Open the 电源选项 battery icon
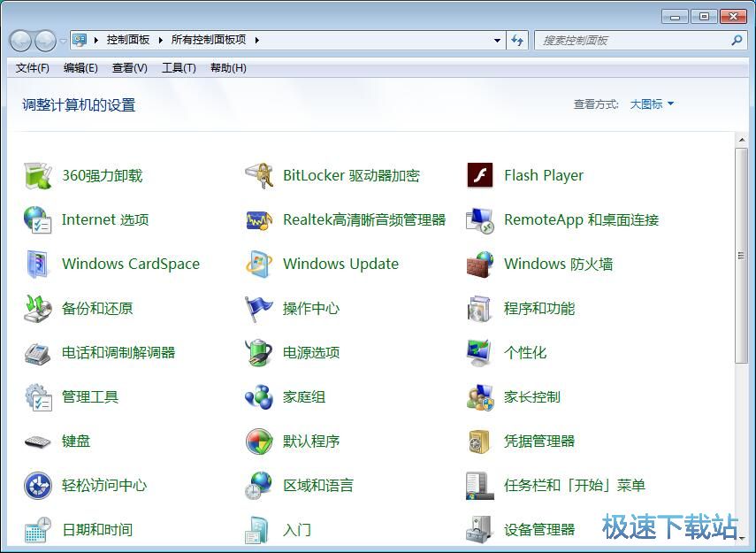Screen dimensions: 756x553 (x=259, y=353)
